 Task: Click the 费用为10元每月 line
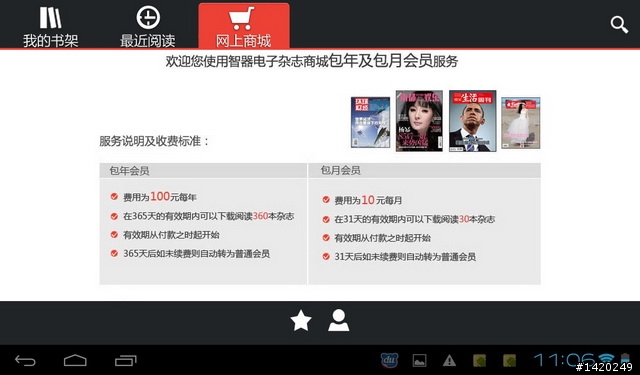tap(368, 200)
